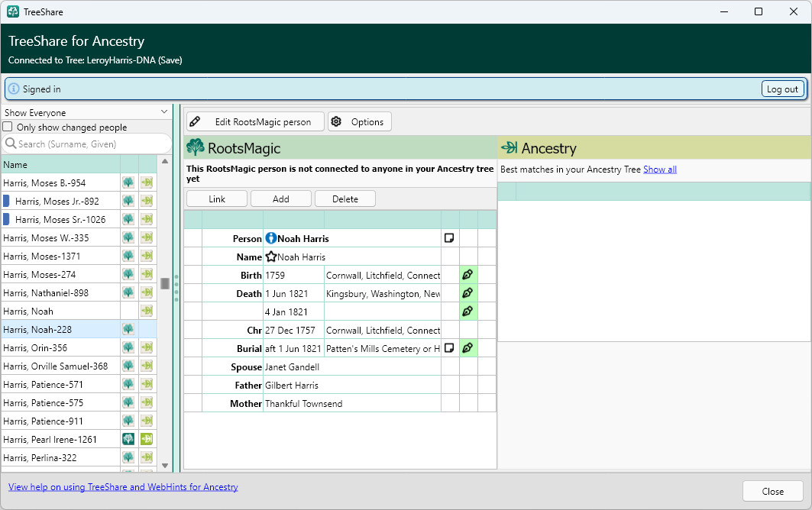This screenshot has height=510, width=812.
Task: Enable Only show changed people checkbox
Action: pyautogui.click(x=8, y=127)
